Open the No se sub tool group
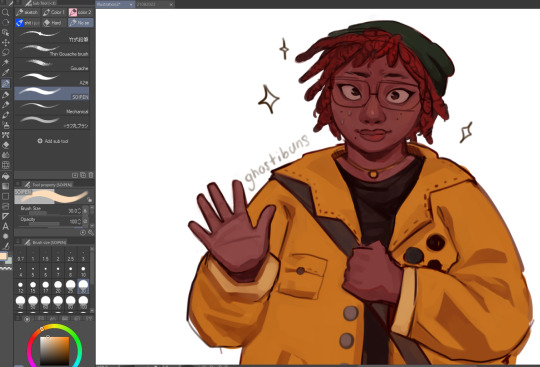The image size is (540, 367). click(81, 23)
